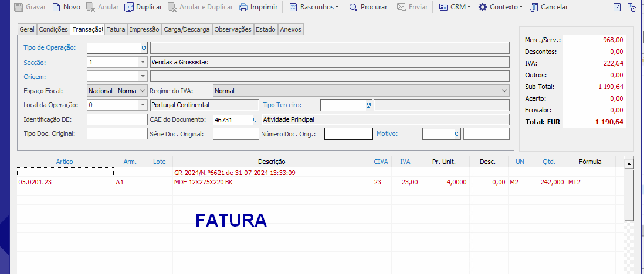
Task: Open the Contexto gear menu
Action: tap(483, 8)
